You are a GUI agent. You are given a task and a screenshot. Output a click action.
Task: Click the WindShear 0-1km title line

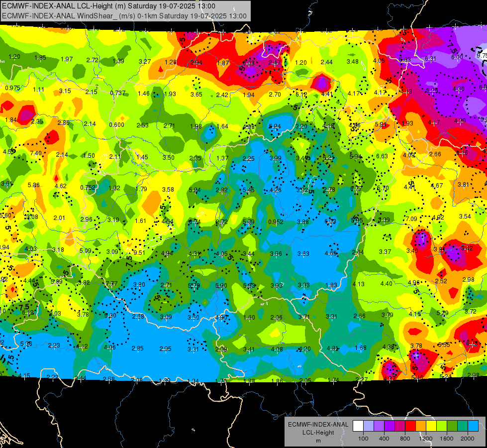(x=124, y=16)
